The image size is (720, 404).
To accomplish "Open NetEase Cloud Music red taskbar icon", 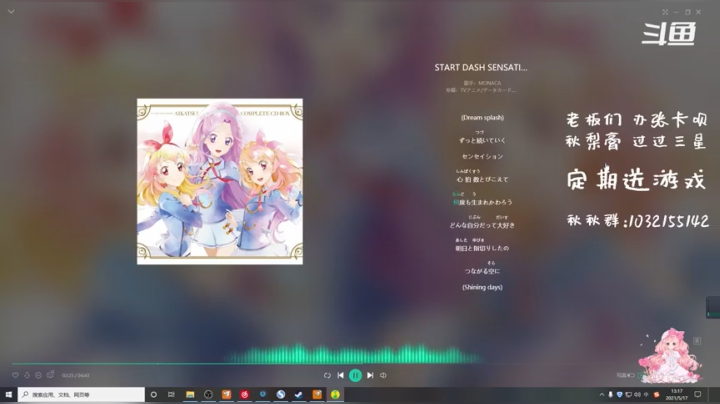I will pos(245,394).
